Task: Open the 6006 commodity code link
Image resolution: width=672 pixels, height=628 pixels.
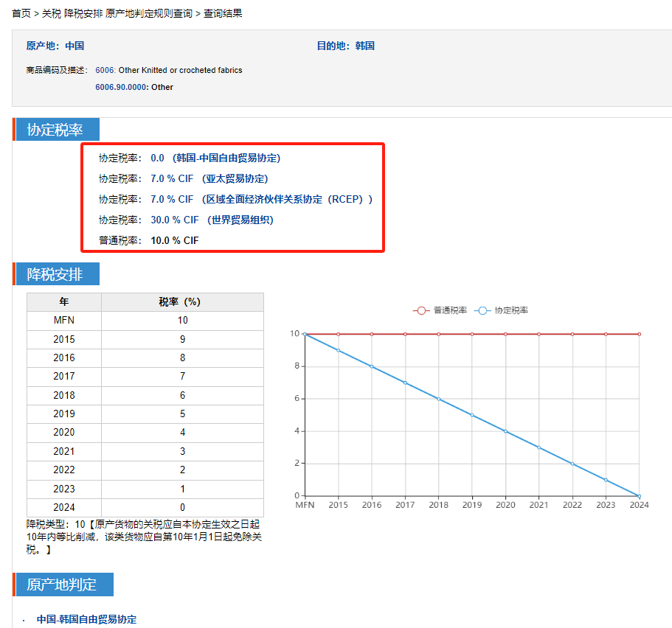Action: tap(105, 70)
